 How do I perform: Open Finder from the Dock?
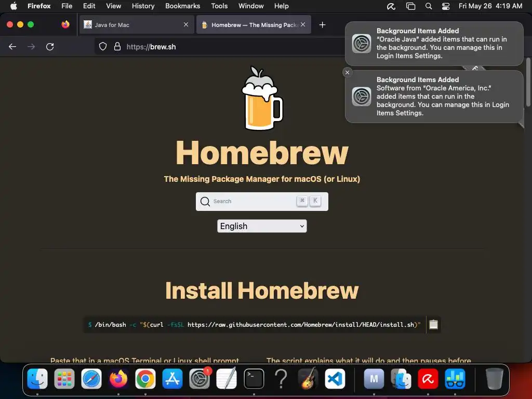coord(37,379)
